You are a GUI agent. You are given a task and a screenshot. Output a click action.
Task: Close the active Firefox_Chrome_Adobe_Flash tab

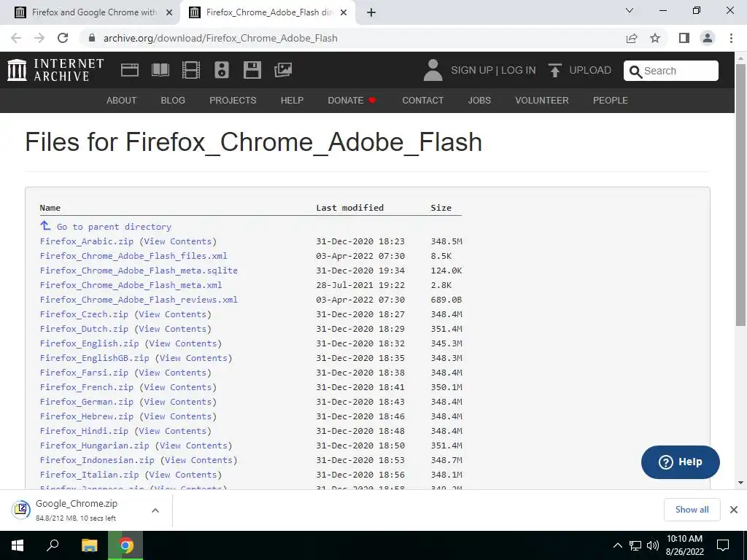point(344,12)
